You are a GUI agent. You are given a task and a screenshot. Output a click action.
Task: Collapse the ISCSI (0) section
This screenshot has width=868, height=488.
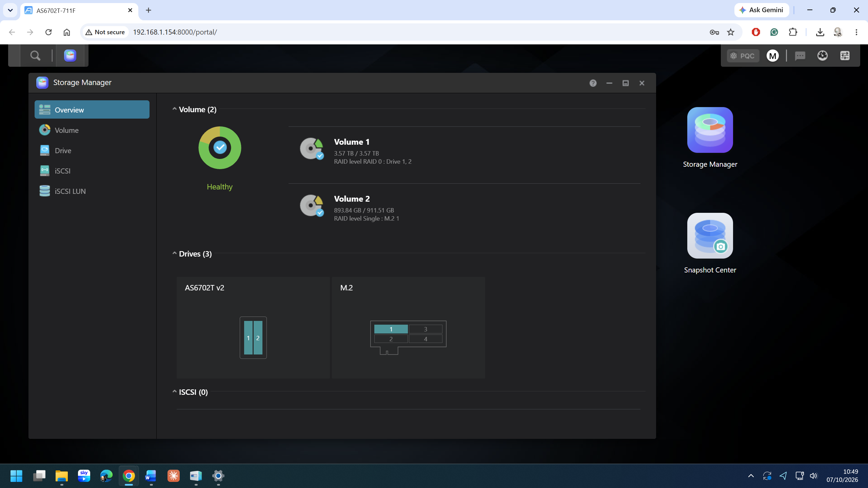click(174, 392)
